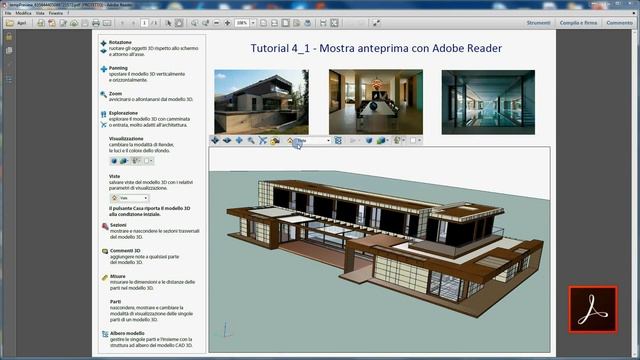
Task: Click the zoom in plus button
Action: tap(227, 23)
